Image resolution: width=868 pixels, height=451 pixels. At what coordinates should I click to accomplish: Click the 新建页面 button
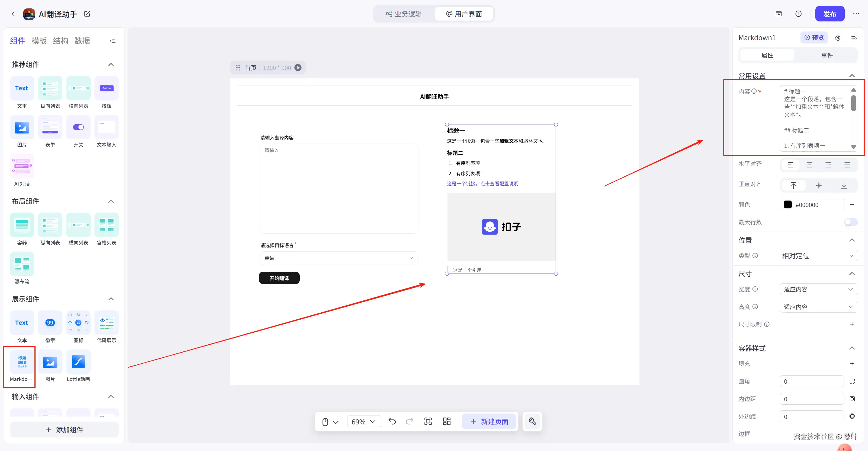[489, 421]
